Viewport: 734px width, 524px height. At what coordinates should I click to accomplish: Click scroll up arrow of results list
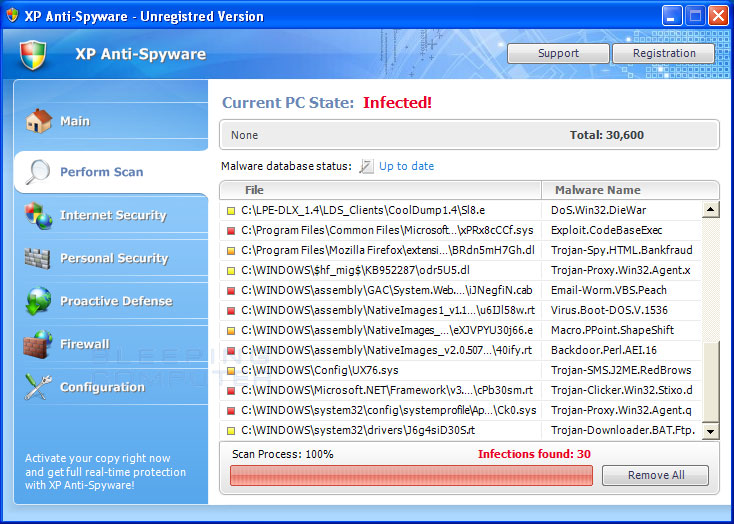711,210
